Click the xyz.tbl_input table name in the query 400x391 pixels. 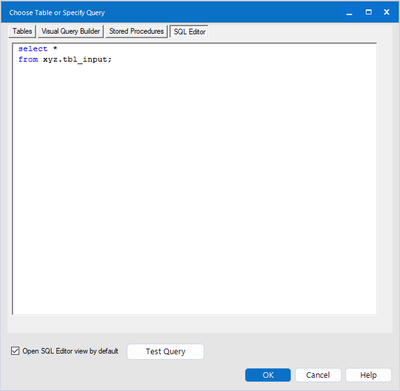click(x=75, y=59)
